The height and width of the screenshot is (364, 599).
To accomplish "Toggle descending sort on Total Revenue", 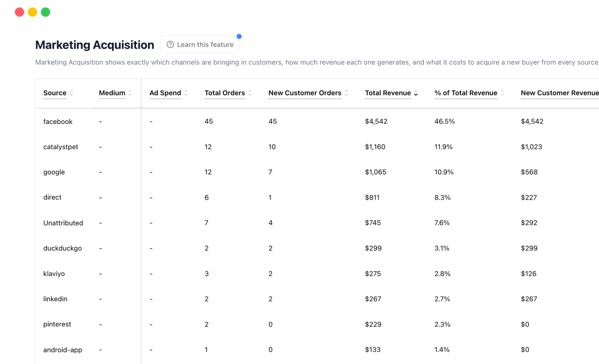I will click(415, 93).
